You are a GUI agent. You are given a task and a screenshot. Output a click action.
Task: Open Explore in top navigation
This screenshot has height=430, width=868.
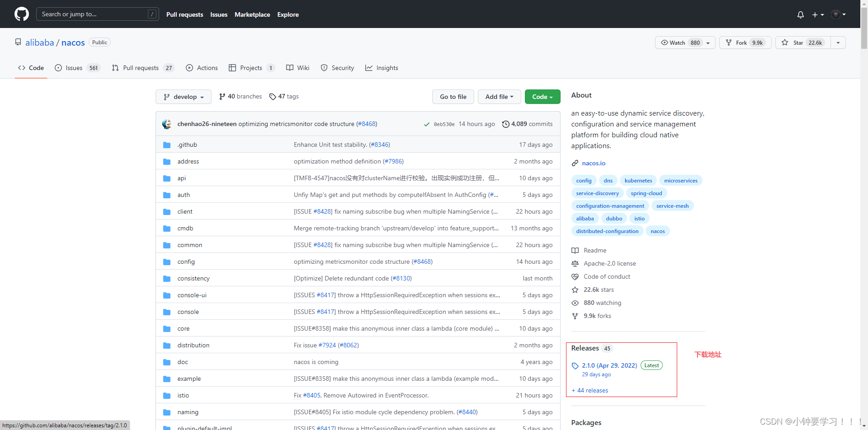288,14
